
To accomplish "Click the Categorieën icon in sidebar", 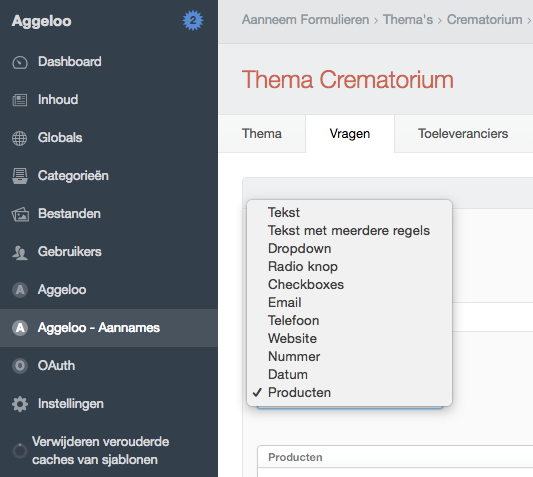I will [x=20, y=176].
